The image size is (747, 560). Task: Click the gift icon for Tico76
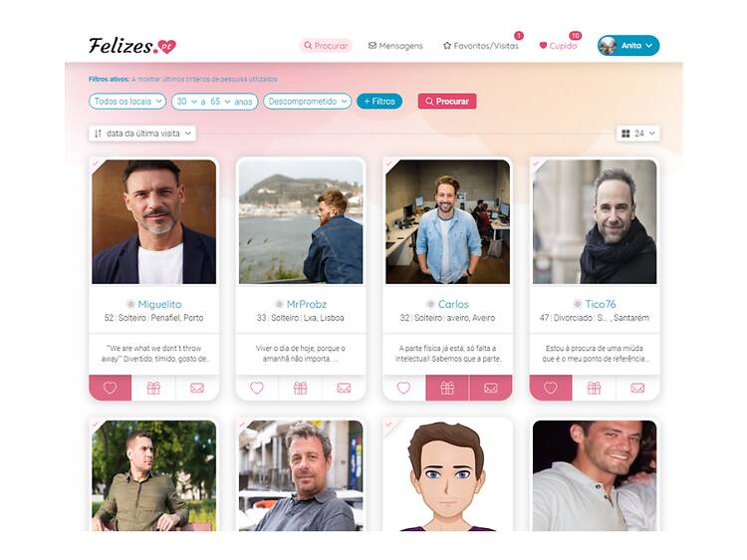(x=594, y=388)
